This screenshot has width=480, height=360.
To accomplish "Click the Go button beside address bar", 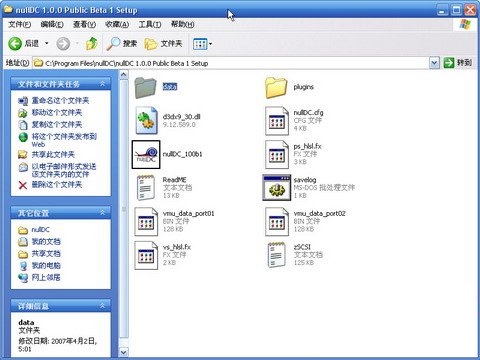I will 458,63.
